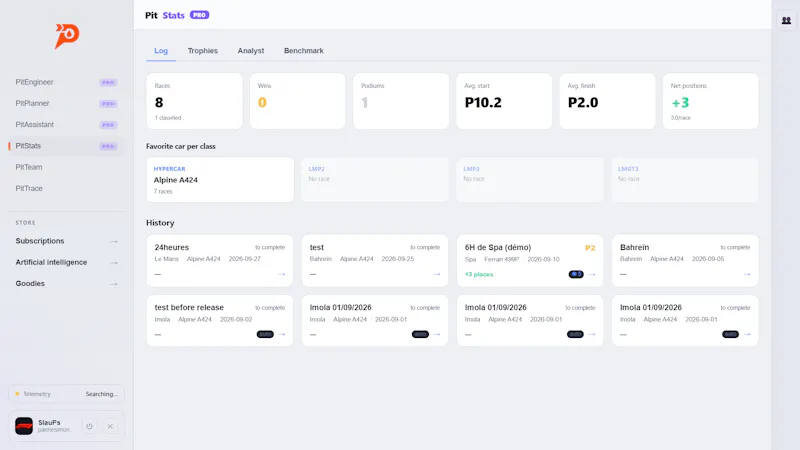The image size is (800, 450).
Task: Click the PRO badge next to PitPlanner
Action: (x=108, y=104)
